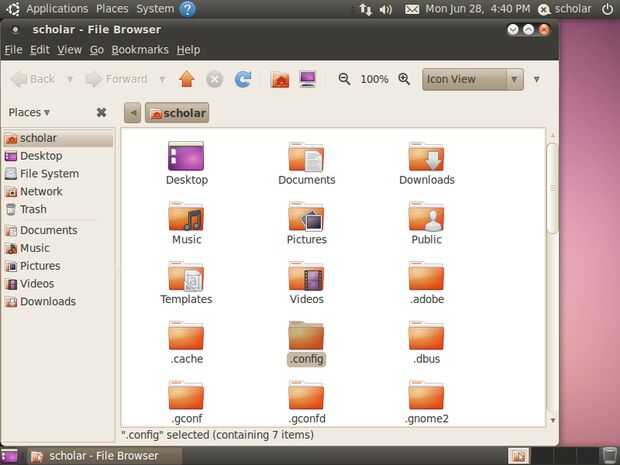
Task: Open the View menu
Action: [x=70, y=50]
